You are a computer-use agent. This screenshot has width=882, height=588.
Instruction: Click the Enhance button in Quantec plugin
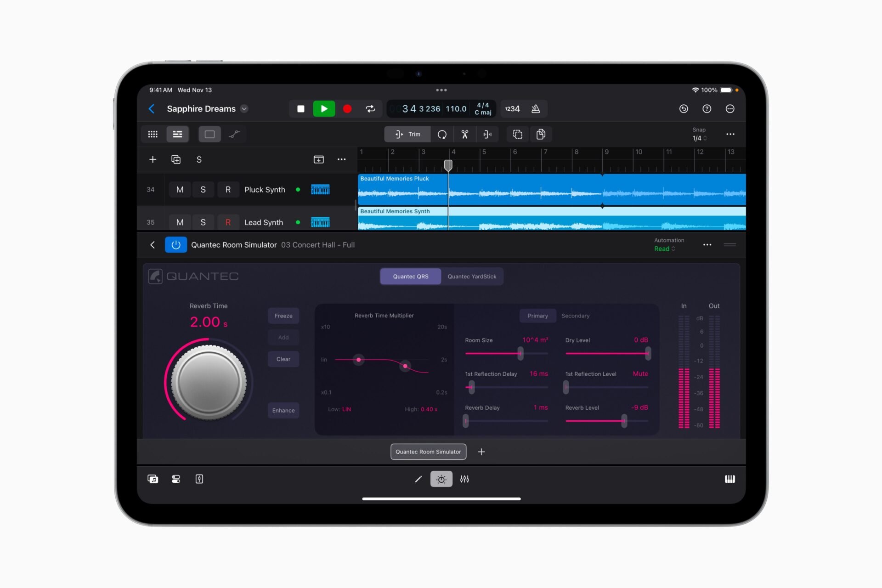tap(283, 409)
